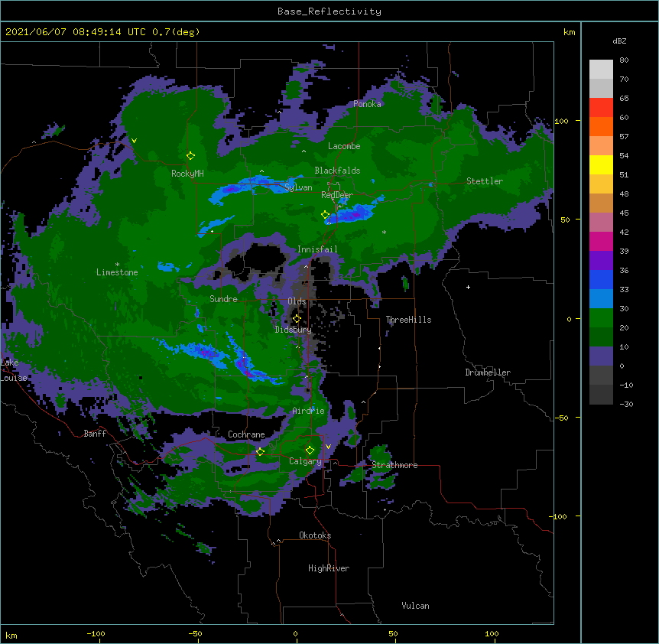Select the yellow diamond marker below the Cochrane label
659x644 pixels.
point(260,452)
